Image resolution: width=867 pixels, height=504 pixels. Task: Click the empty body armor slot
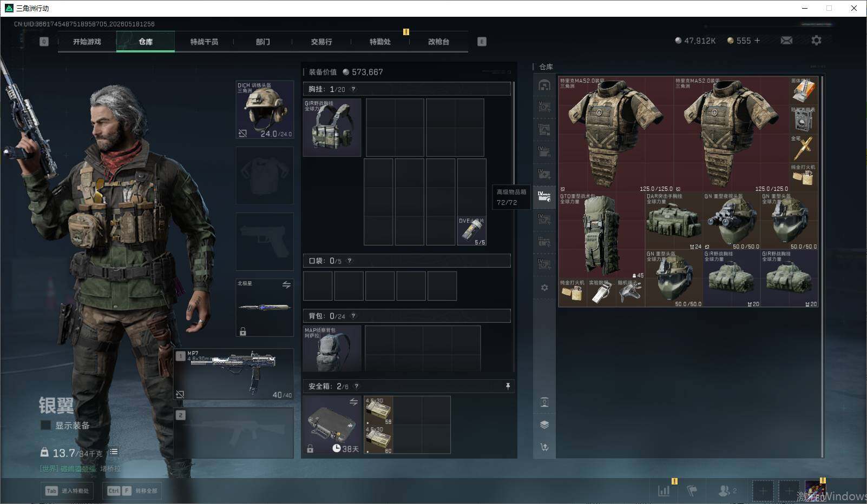pyautogui.click(x=265, y=175)
